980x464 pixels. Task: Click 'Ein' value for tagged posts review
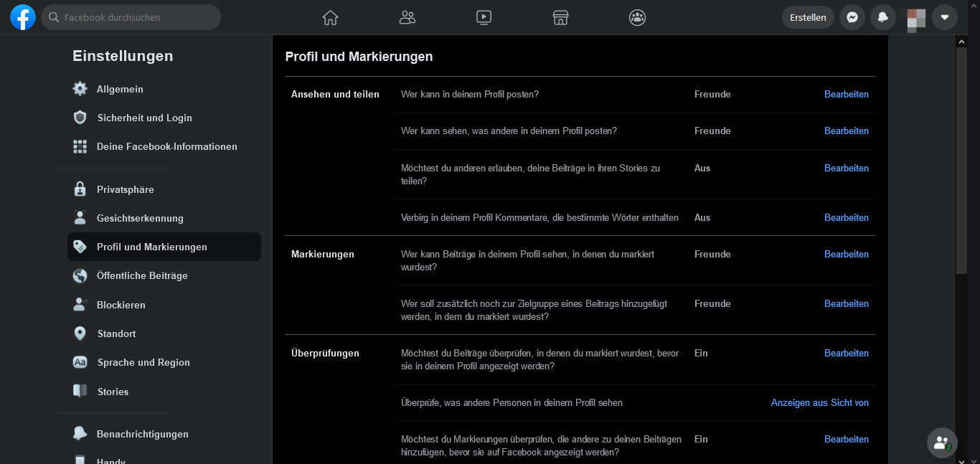click(701, 353)
